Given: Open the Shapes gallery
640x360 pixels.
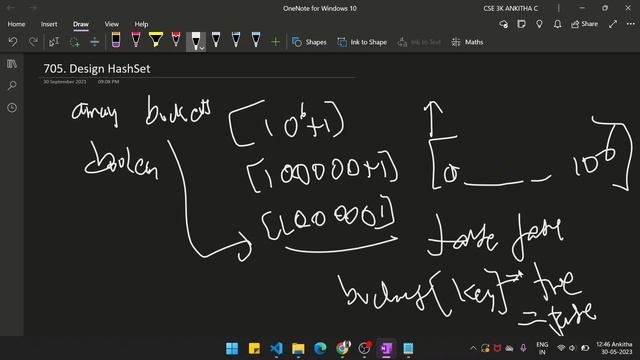Looking at the screenshot, I should tap(309, 42).
